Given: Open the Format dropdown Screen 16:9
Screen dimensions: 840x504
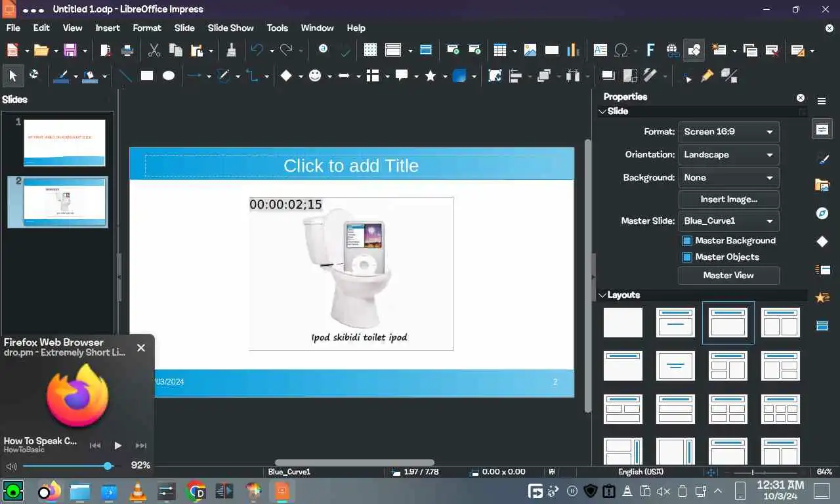Looking at the screenshot, I should tap(728, 132).
